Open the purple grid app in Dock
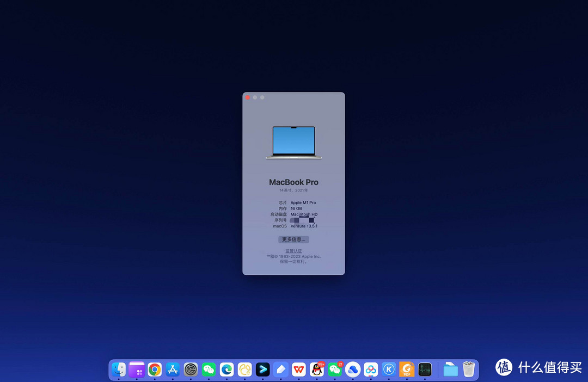This screenshot has height=382, width=588. pyautogui.click(x=137, y=369)
